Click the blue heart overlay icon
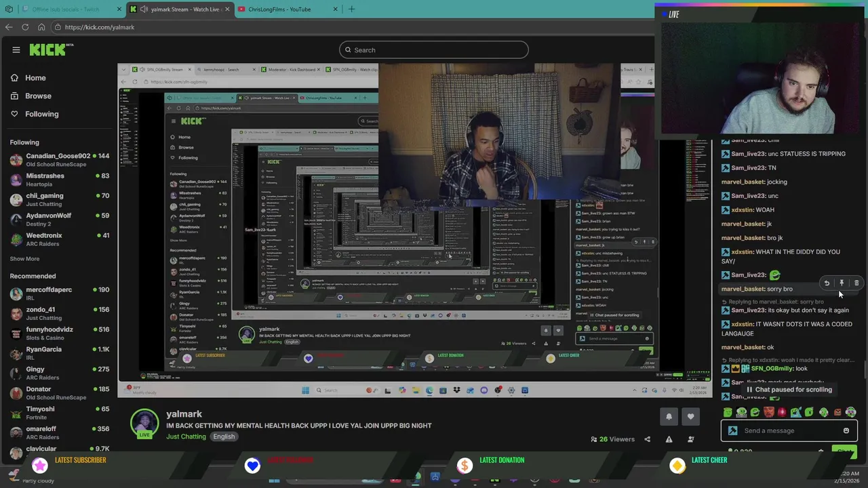Screen dimensions: 868x488 coord(252,465)
